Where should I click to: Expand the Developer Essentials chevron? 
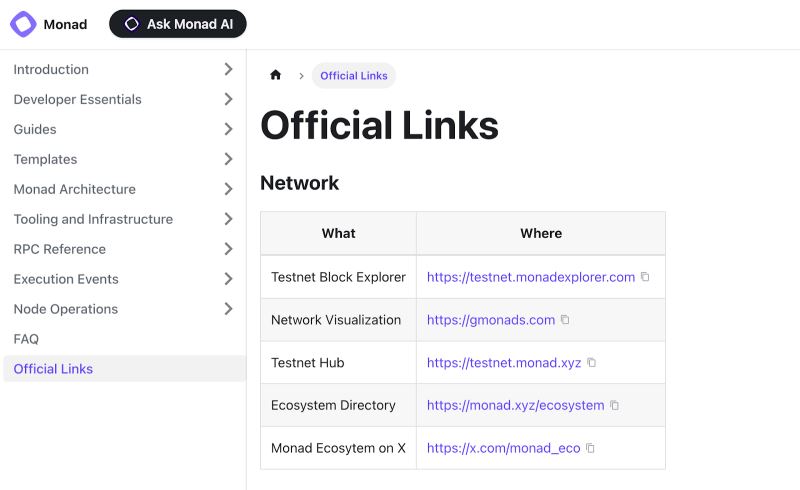click(x=228, y=99)
